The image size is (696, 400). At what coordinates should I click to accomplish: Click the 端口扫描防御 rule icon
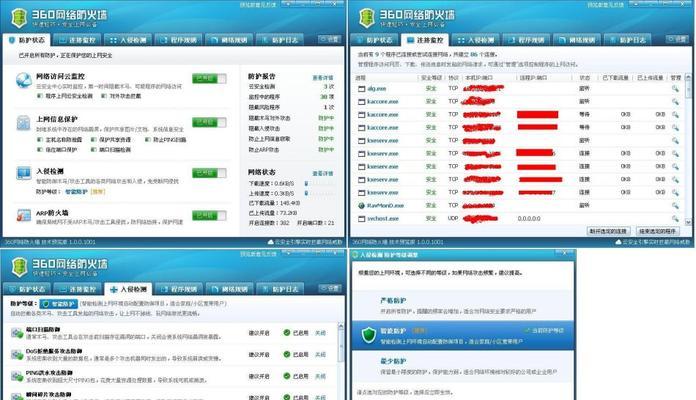coord(17,333)
